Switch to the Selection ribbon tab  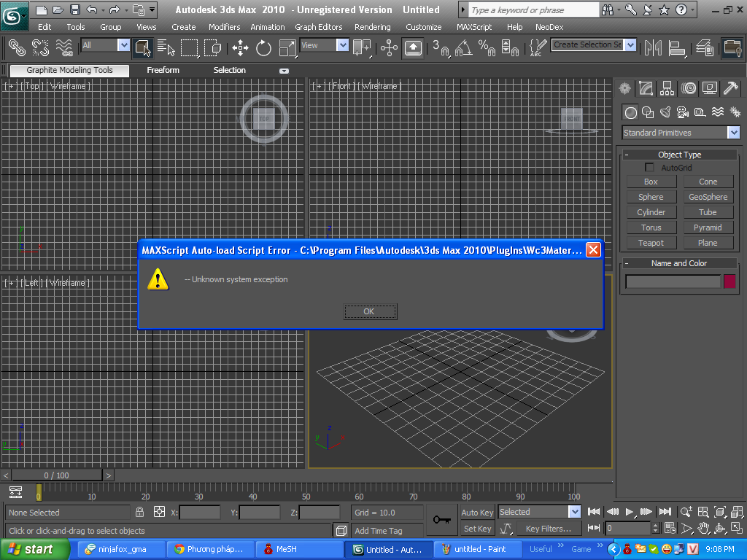click(x=230, y=70)
